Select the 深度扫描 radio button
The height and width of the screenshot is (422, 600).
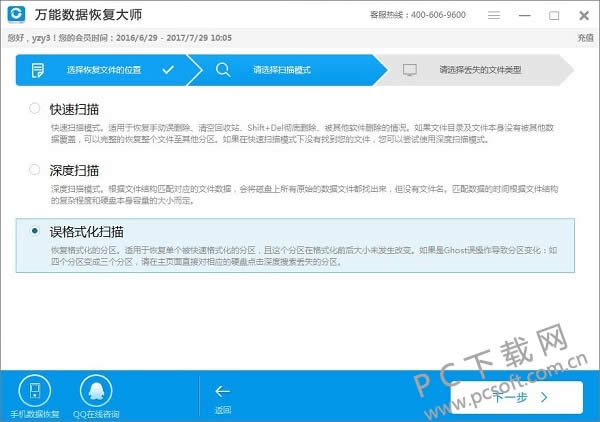coord(34,169)
